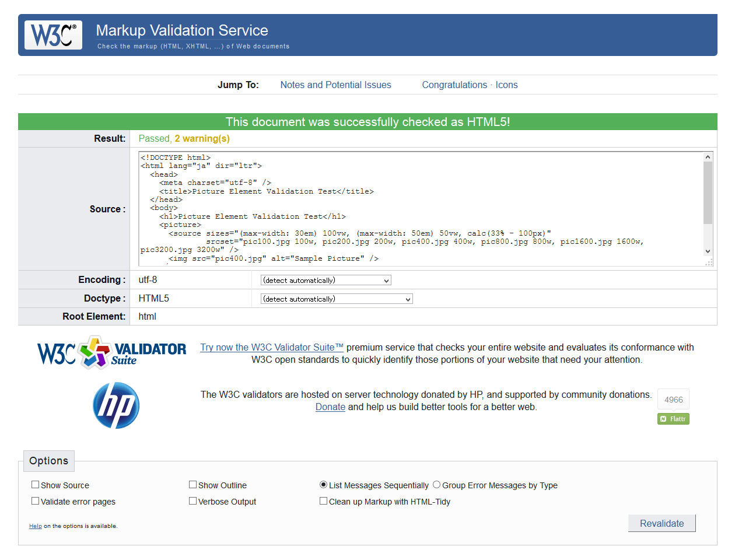Jump to Notes and Potential Issues

pos(335,85)
